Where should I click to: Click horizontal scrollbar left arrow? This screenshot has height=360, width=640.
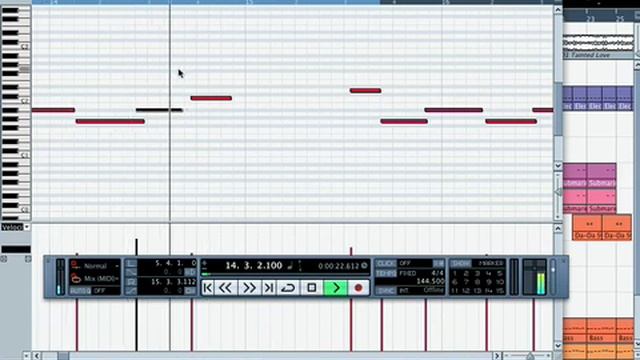click(37, 356)
